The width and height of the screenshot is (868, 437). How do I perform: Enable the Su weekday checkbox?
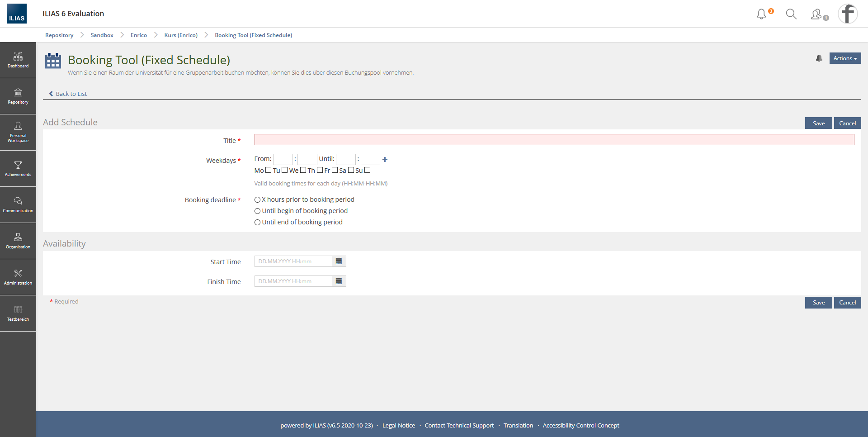[x=368, y=170]
